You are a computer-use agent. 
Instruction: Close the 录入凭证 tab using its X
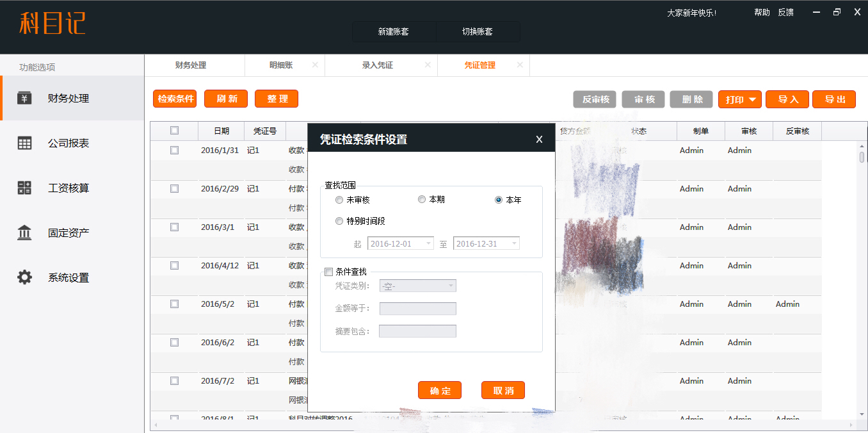pyautogui.click(x=428, y=65)
